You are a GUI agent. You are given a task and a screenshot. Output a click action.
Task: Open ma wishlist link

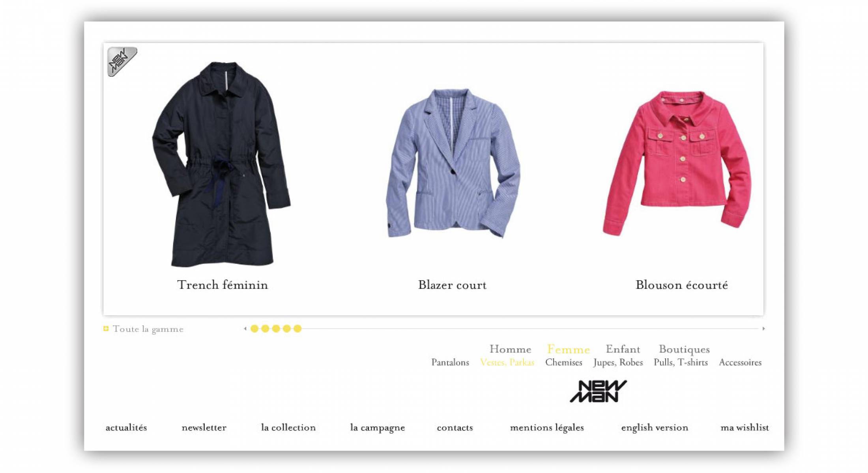pyautogui.click(x=745, y=428)
